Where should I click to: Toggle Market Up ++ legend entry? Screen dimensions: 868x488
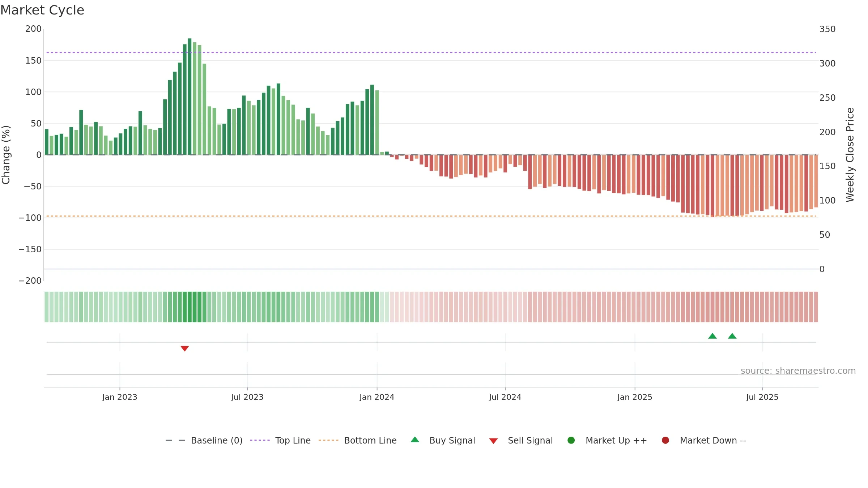pyautogui.click(x=607, y=440)
